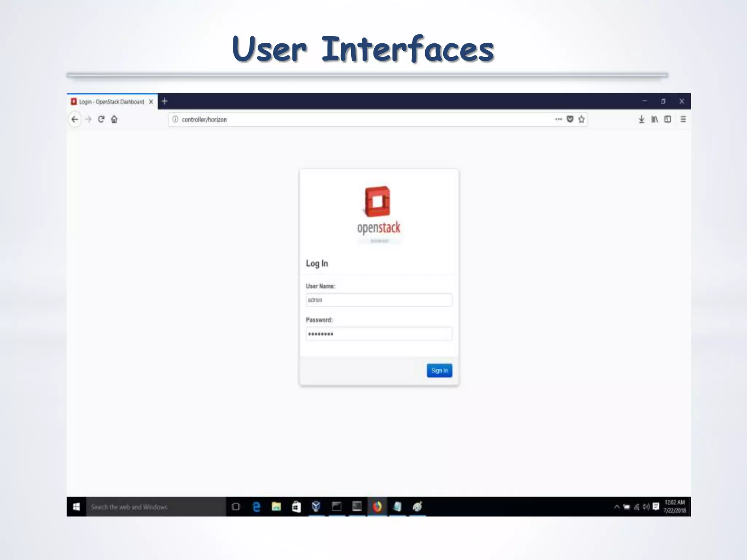This screenshot has height=560, width=747.
Task: Open the Action Center notifications icon
Action: [656, 507]
